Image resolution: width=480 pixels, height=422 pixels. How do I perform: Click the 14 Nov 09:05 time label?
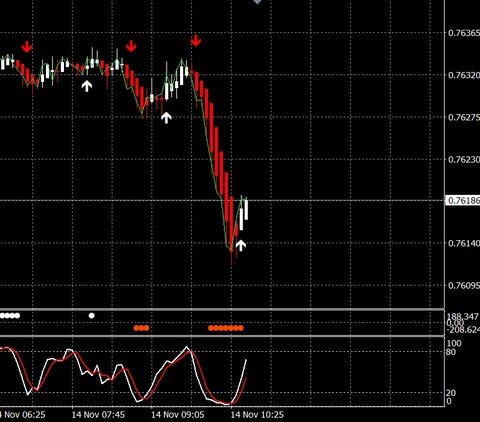[x=178, y=415]
